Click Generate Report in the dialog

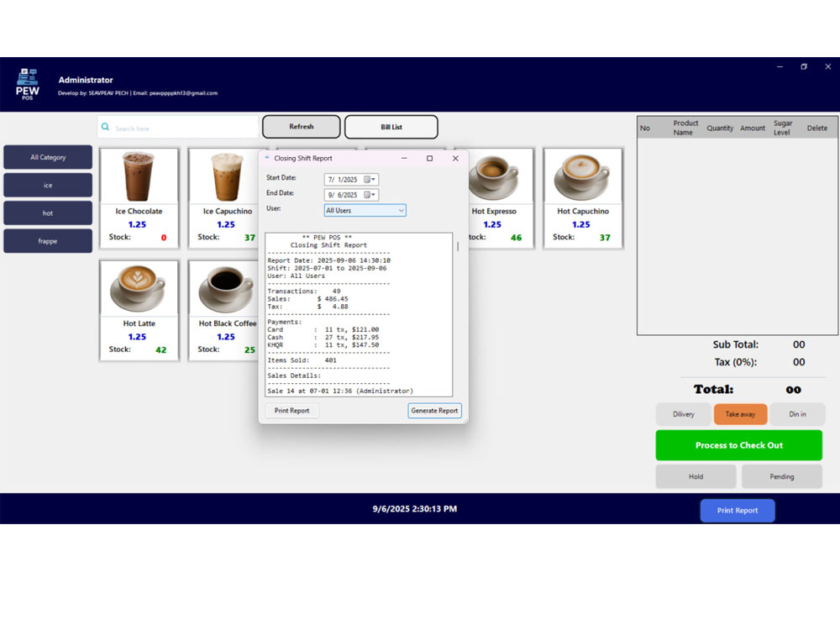tap(434, 411)
